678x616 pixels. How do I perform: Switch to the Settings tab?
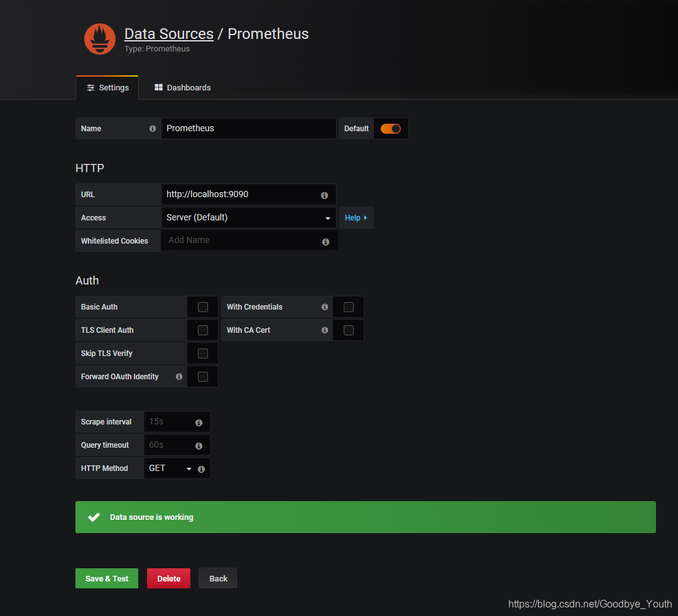pyautogui.click(x=107, y=88)
